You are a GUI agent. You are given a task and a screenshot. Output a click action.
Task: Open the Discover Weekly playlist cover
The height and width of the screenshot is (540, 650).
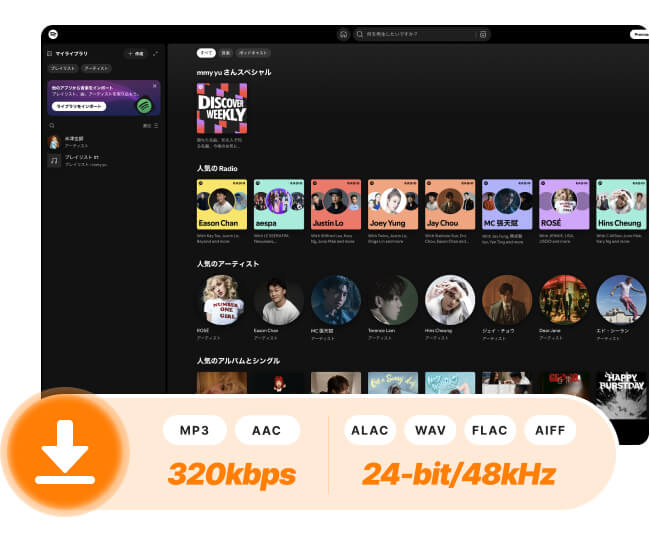pos(222,108)
